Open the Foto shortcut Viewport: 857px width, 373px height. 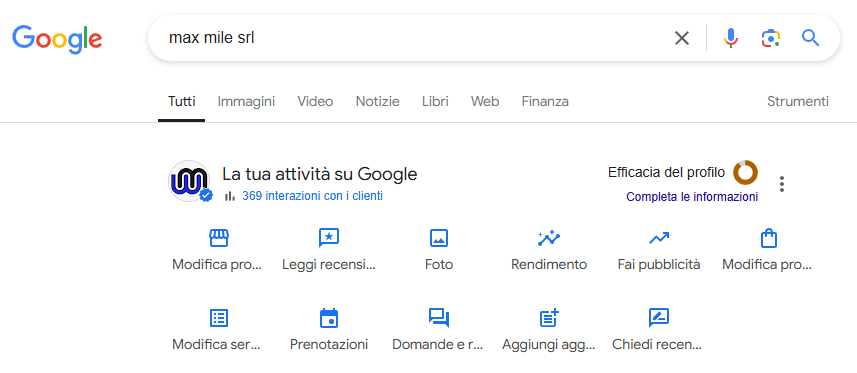[x=439, y=250]
